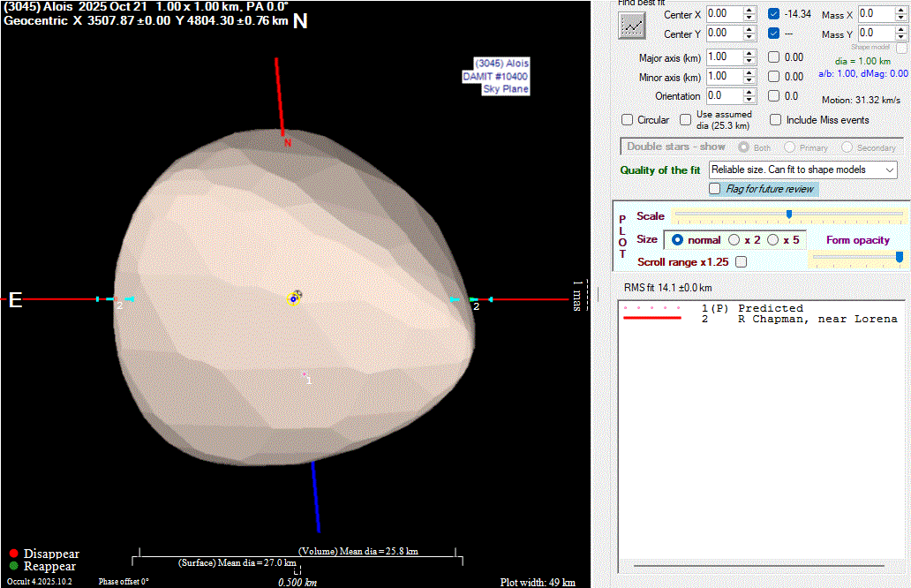
Task: Increase the Center X value with up arrow
Action: tap(749, 10)
